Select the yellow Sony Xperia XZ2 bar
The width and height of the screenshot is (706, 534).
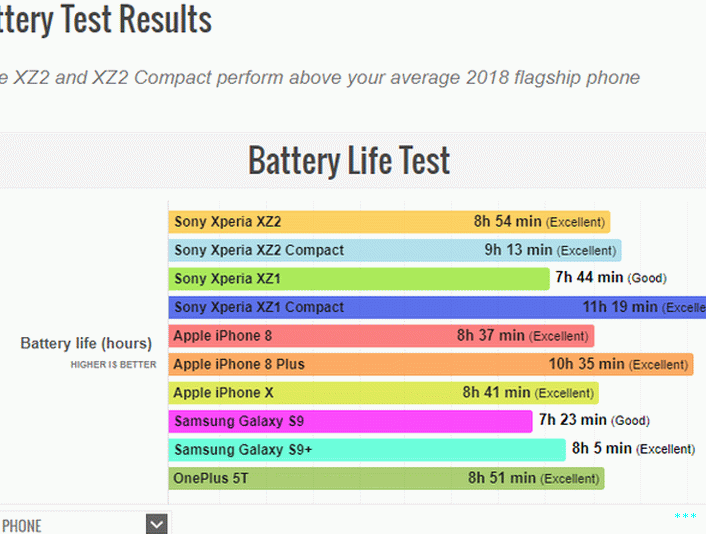(389, 222)
